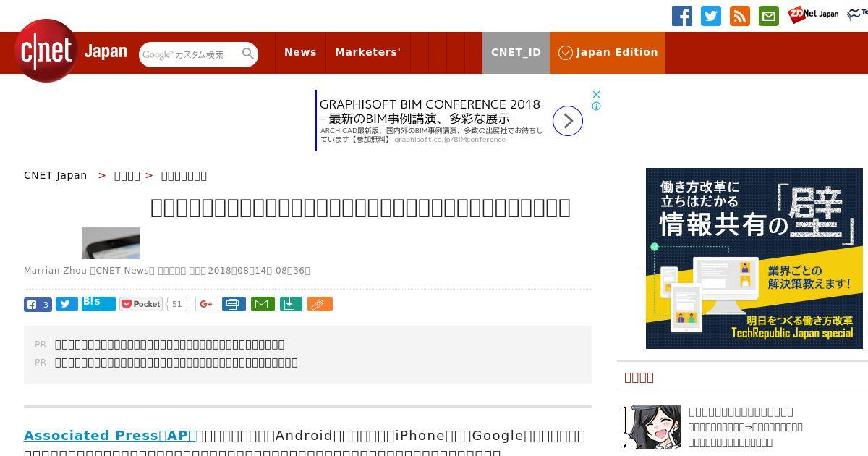Image resolution: width=868 pixels, height=456 pixels.
Task: Tweet this article via Twitter button
Action: coord(67,305)
